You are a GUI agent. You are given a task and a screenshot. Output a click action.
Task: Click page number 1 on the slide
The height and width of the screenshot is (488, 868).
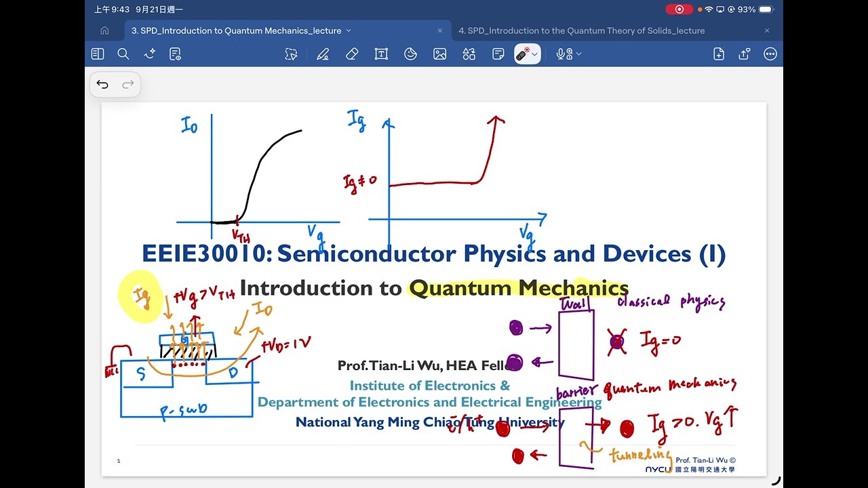[x=119, y=461]
